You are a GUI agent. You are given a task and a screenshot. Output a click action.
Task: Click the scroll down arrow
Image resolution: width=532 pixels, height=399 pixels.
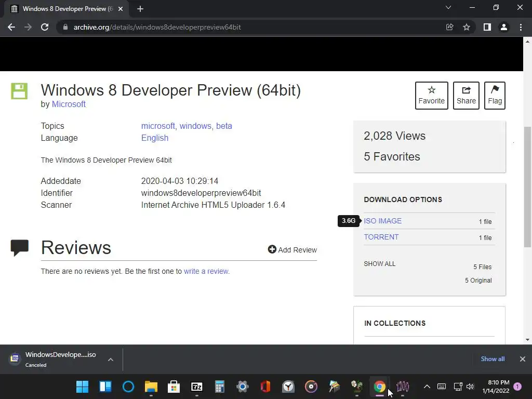[x=528, y=340]
